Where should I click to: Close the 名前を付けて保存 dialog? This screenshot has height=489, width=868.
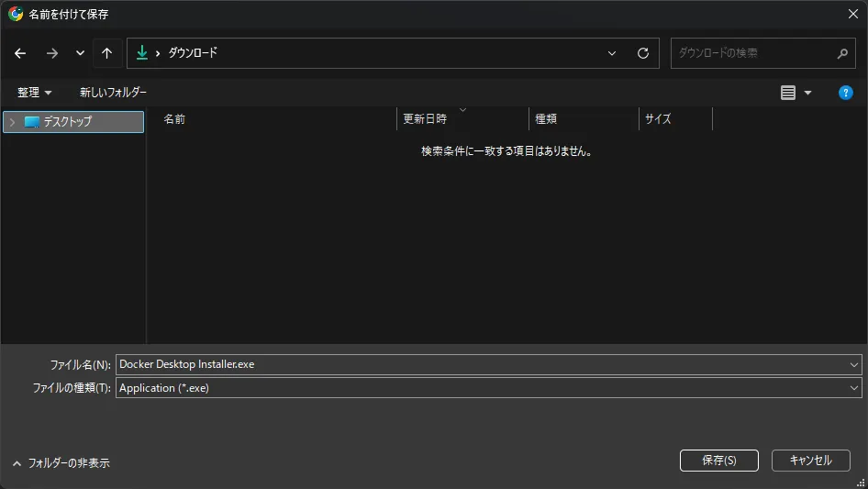tap(853, 14)
